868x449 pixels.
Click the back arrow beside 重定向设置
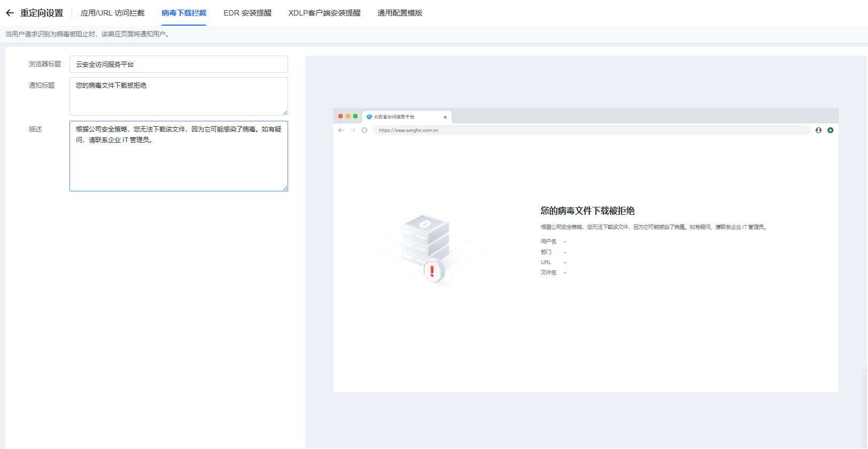(10, 13)
